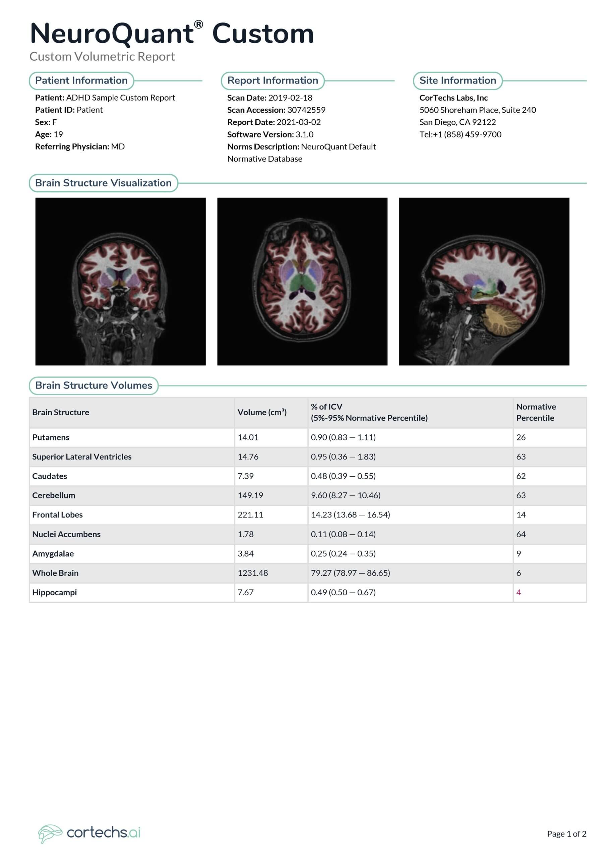
Task: Click Frontal Lobes volume 221.11
Action: pyautogui.click(x=250, y=514)
